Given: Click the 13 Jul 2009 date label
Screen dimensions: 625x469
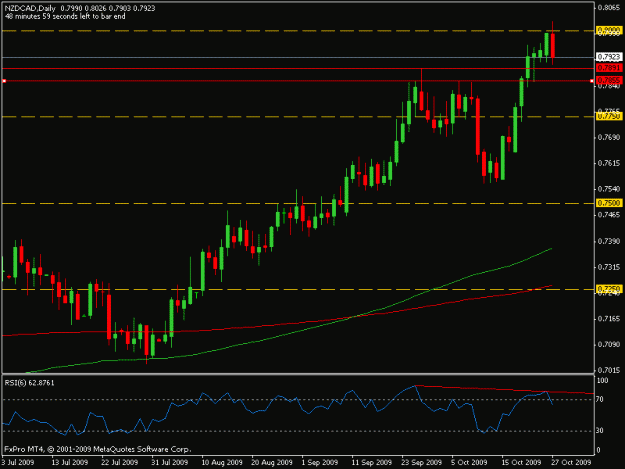Looking at the screenshot, I should pos(70,462).
